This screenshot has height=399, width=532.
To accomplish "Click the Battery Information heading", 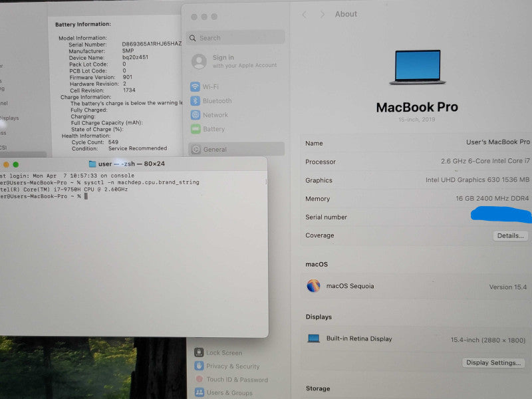I will tap(83, 25).
